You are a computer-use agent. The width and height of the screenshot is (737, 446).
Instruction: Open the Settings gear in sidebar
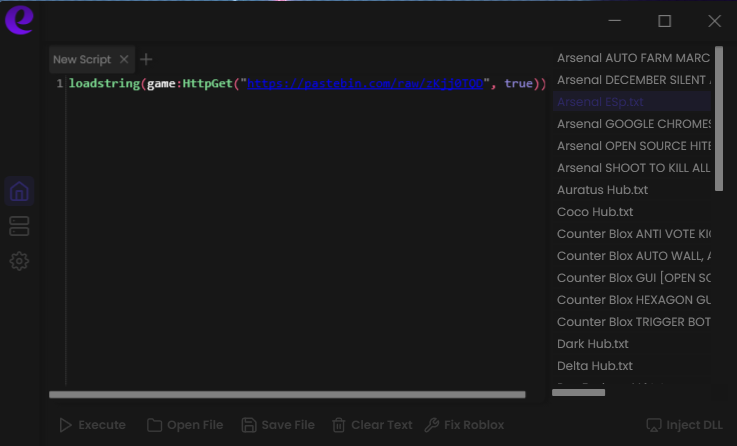tap(19, 261)
